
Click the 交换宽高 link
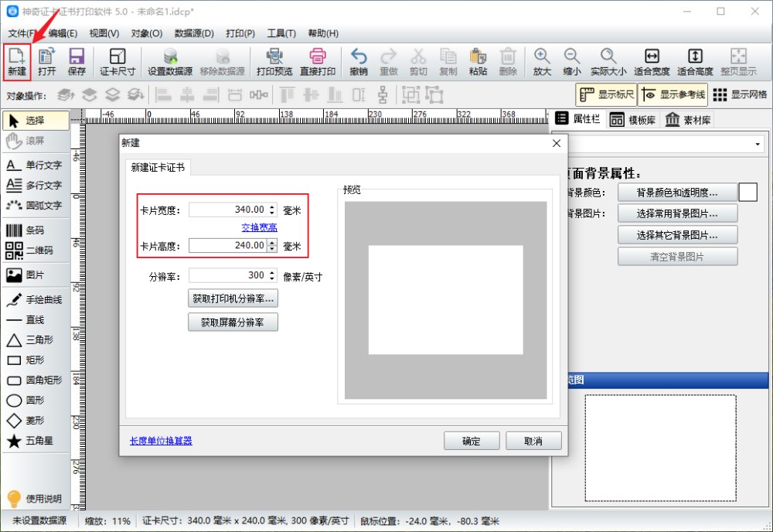(x=259, y=227)
